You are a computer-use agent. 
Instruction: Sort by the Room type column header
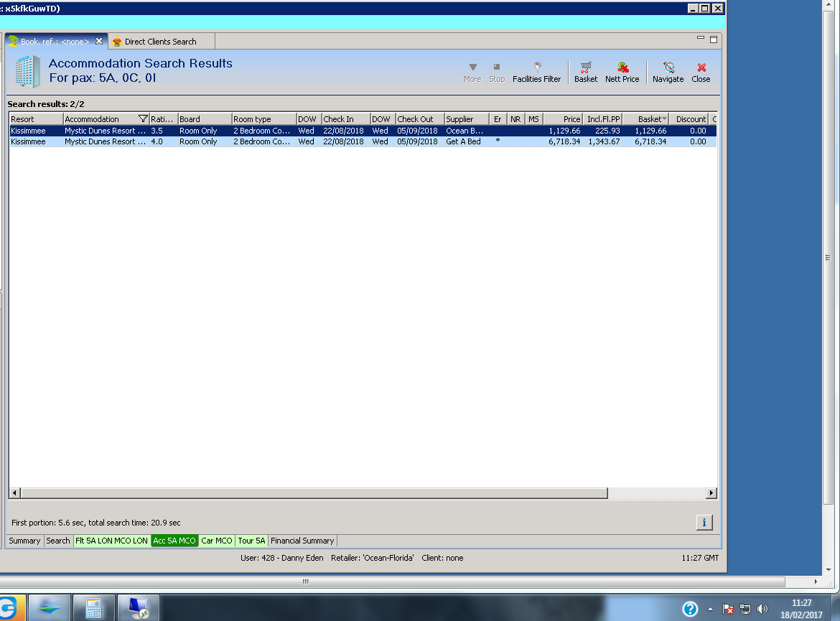pos(263,119)
